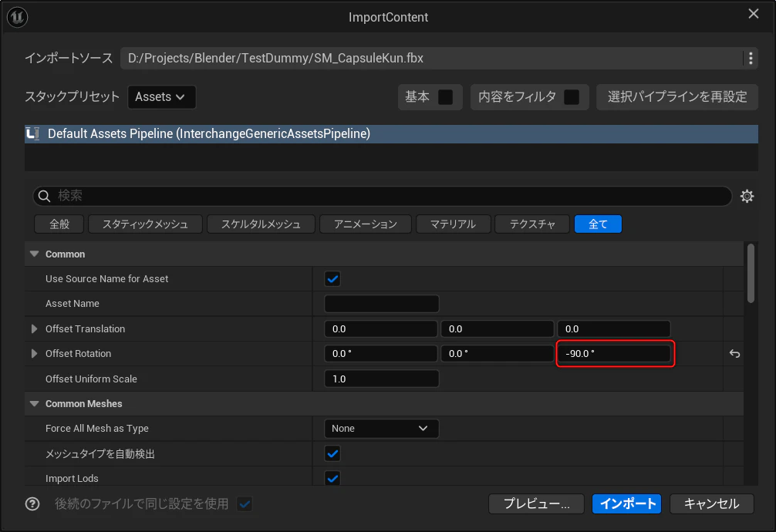The width and height of the screenshot is (776, 532).
Task: Open the import source options menu (three dots)
Action: (x=751, y=59)
